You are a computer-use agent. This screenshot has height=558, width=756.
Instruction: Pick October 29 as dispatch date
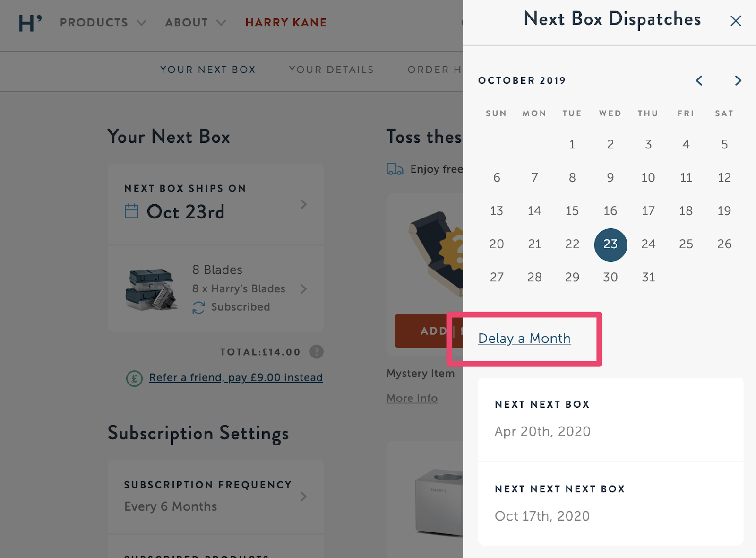[572, 277]
